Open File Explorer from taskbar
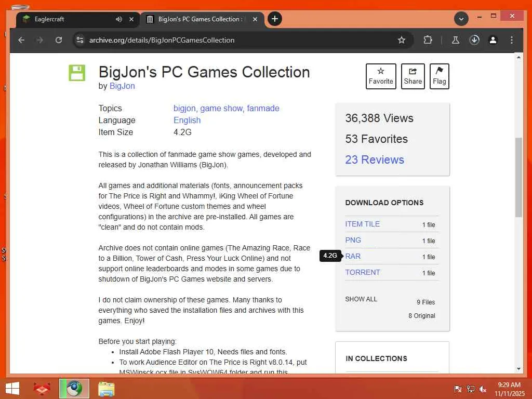 click(106, 389)
